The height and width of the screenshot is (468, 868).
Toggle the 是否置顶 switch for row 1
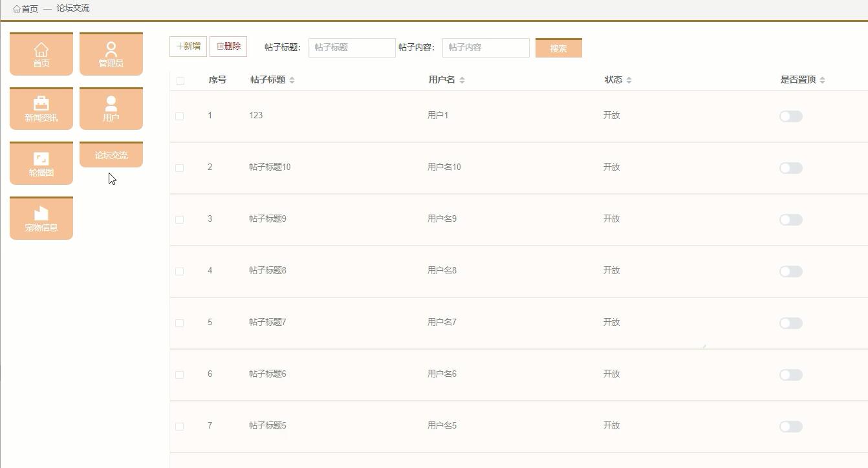(790, 115)
